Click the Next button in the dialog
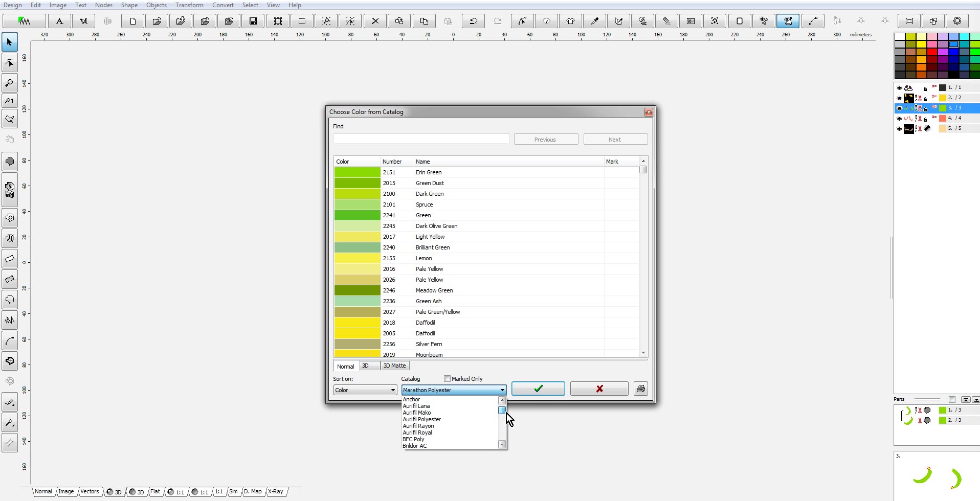 tap(615, 139)
